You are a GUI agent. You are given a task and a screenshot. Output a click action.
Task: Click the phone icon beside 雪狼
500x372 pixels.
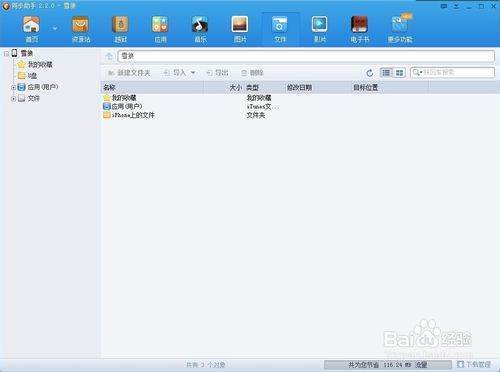(14, 53)
